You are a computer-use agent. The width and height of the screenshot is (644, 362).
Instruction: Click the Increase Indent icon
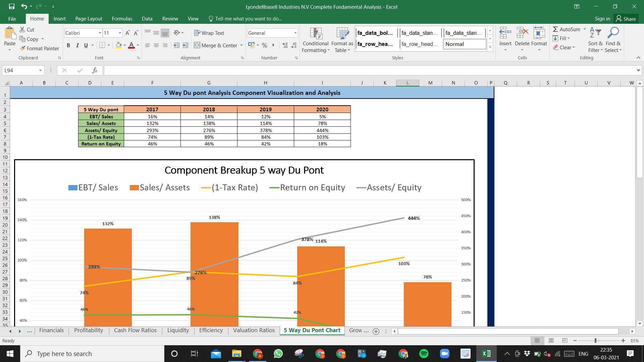pyautogui.click(x=185, y=45)
